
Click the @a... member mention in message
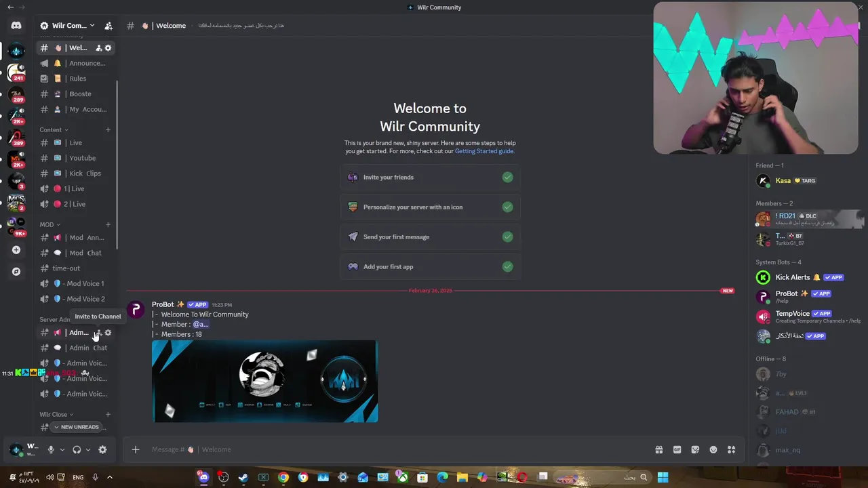click(x=201, y=324)
